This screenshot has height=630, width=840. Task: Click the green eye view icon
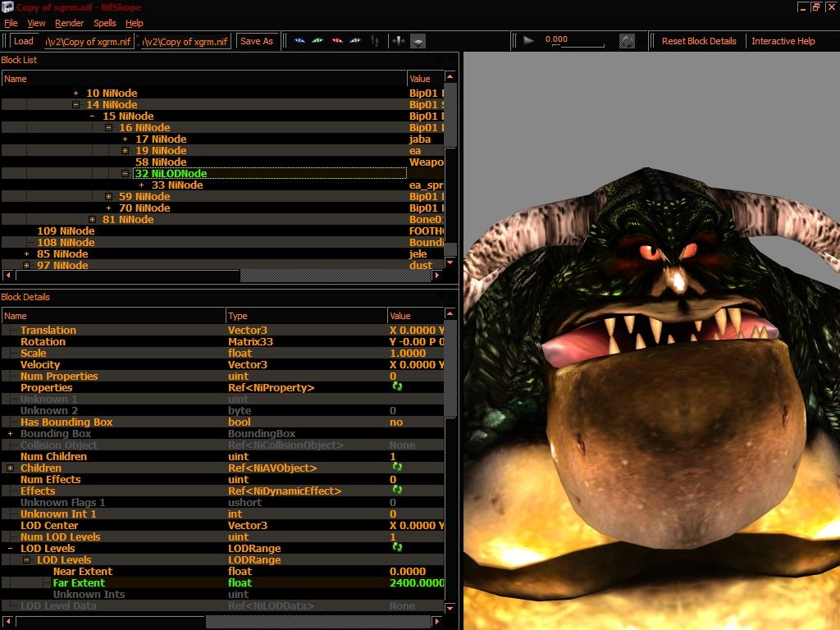point(318,41)
